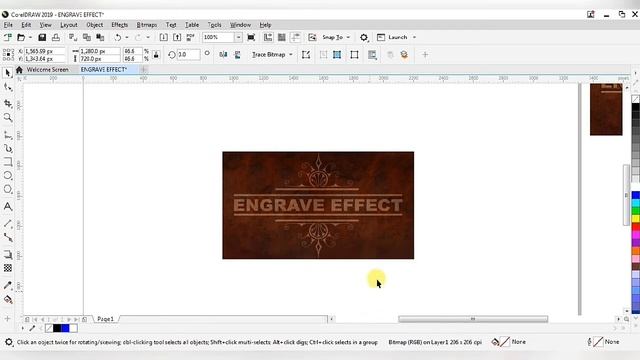Click the Print icon
640x360 pixels.
click(56, 37)
